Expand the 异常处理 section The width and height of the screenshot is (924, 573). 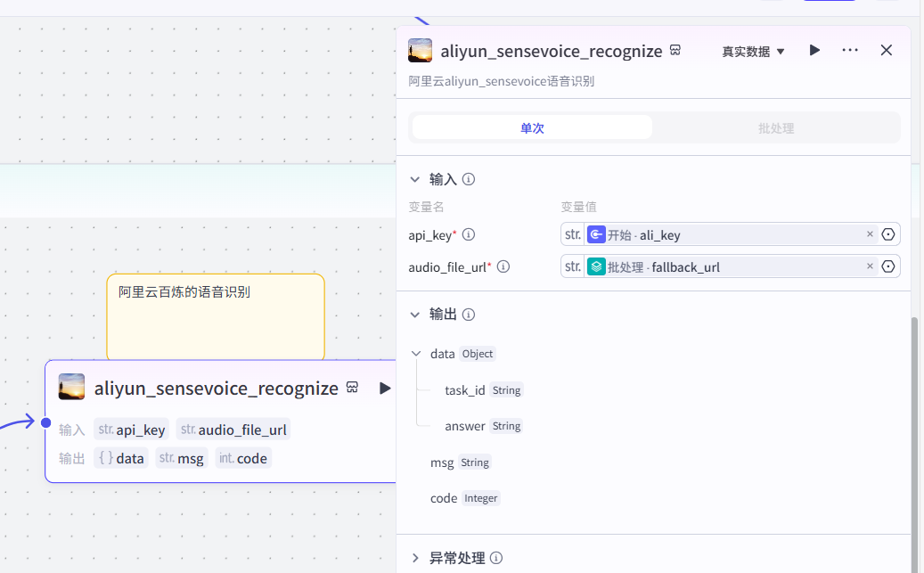[415, 559]
